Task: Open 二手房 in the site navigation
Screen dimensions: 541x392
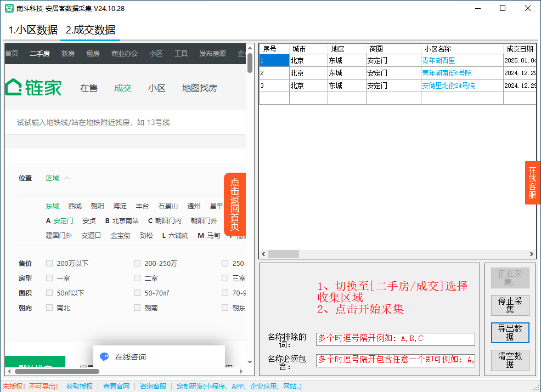Action: click(40, 53)
